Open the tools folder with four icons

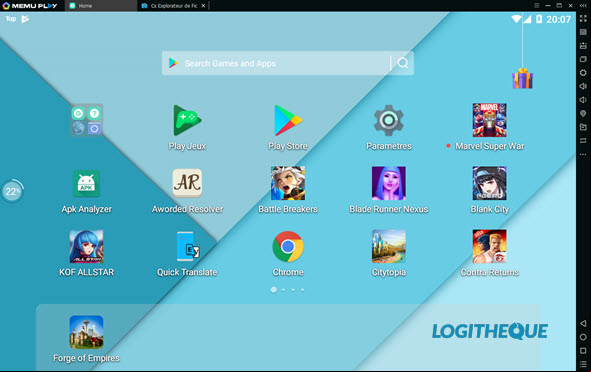click(86, 120)
